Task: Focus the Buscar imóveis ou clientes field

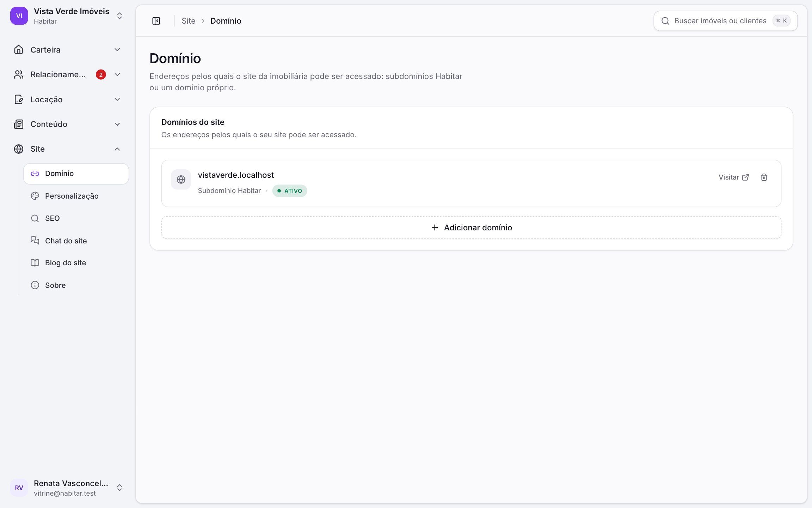Action: click(725, 21)
